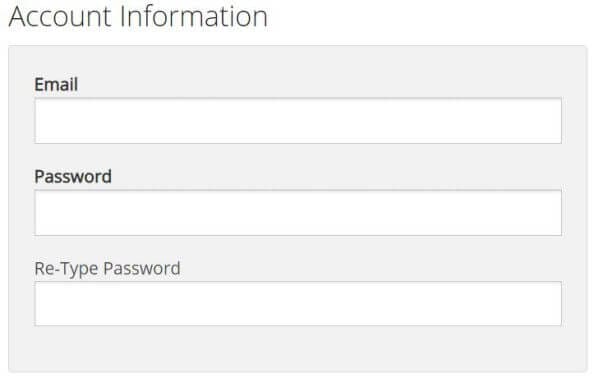Click the middle input field of form
The height and width of the screenshot is (392, 599).
pyautogui.click(x=298, y=212)
